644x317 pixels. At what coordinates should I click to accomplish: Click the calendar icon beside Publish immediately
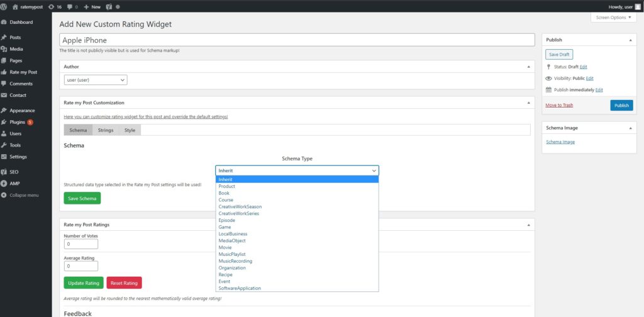pos(548,89)
